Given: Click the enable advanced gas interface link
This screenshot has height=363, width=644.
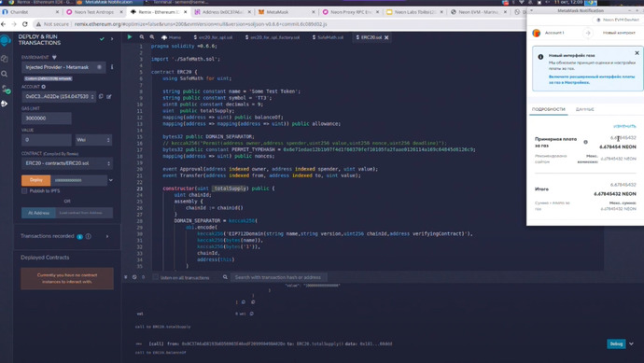Looking at the screenshot, I should tap(592, 79).
